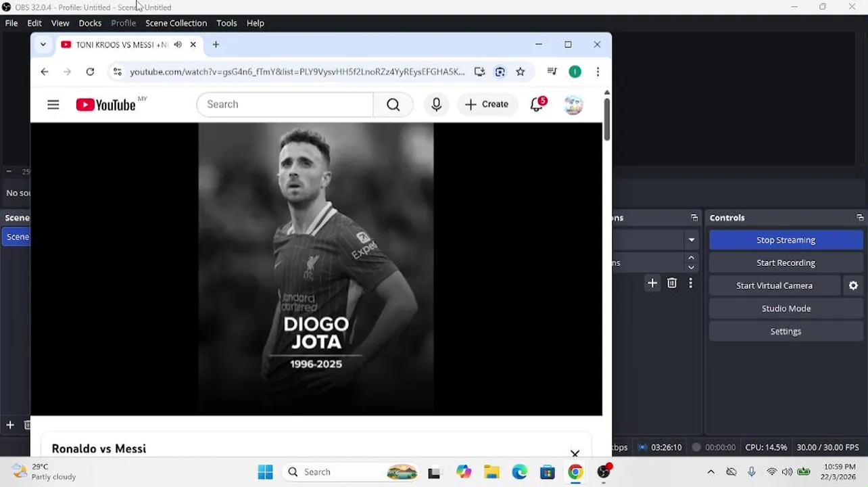Add a scene with the plus button
The image size is (868, 487).
10,425
